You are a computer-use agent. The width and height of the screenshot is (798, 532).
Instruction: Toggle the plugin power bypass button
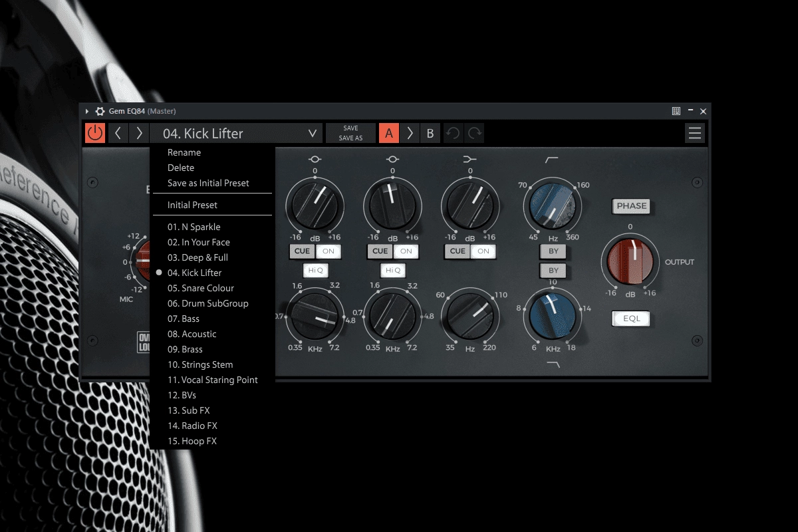coord(95,133)
